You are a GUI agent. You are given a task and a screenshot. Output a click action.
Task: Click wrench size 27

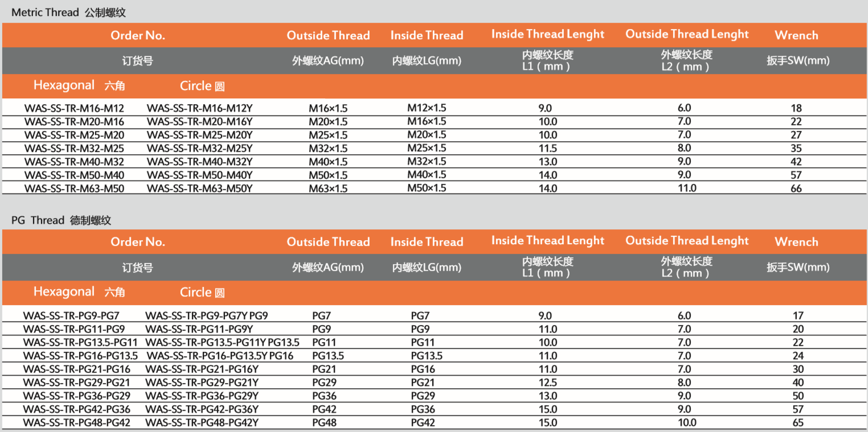coord(796,135)
